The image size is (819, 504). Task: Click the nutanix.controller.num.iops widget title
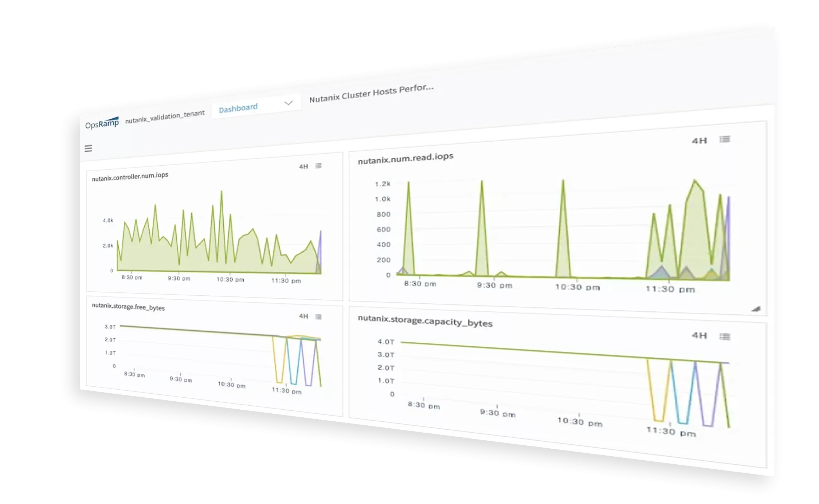[130, 177]
